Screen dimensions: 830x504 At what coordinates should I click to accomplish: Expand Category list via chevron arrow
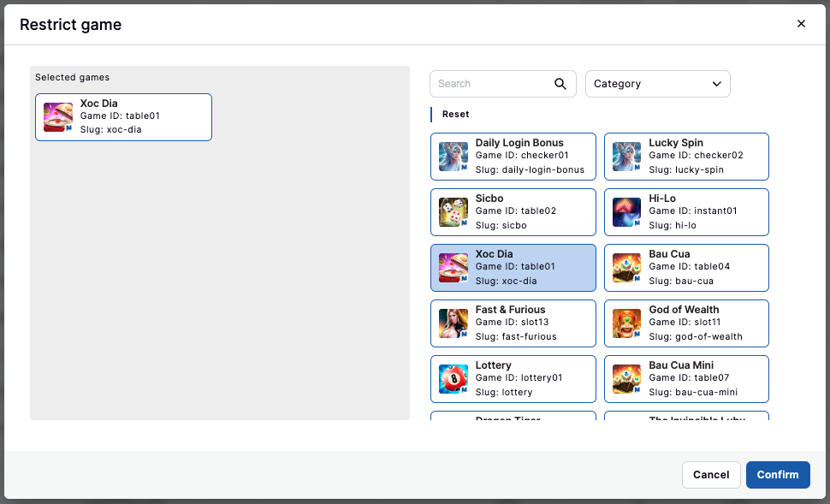(x=716, y=84)
